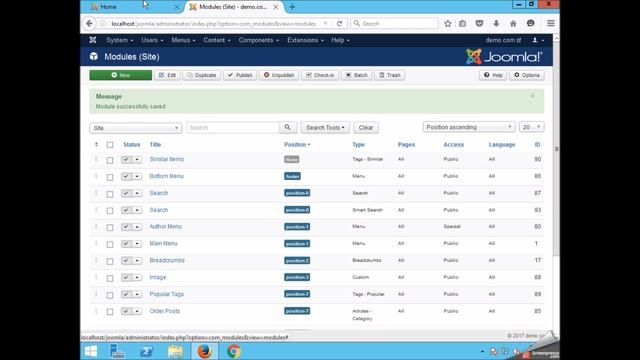640x360 pixels.
Task: Open the System menu
Action: (120, 40)
